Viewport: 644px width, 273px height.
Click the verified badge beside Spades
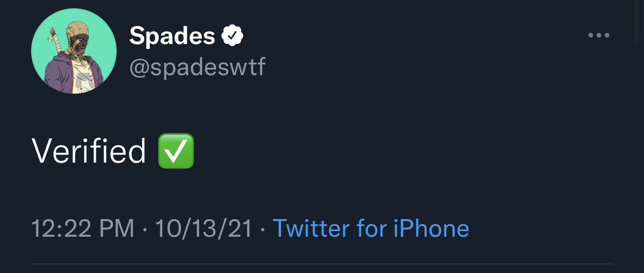(x=232, y=36)
